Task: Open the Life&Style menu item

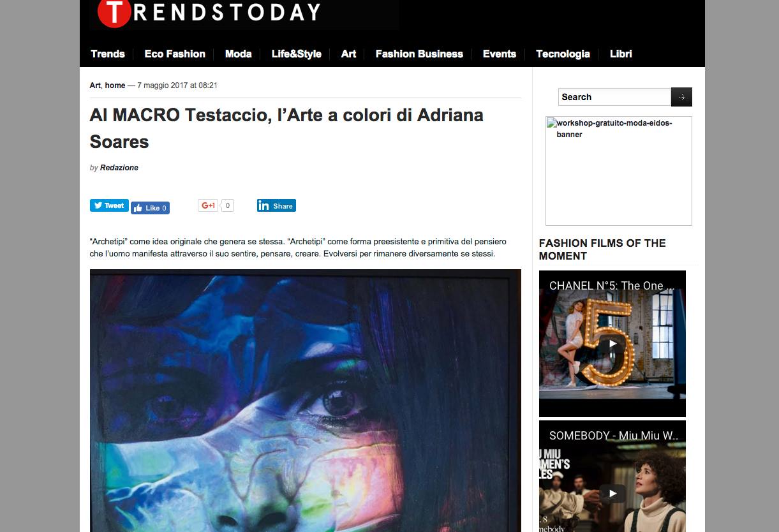Action: 297,54
